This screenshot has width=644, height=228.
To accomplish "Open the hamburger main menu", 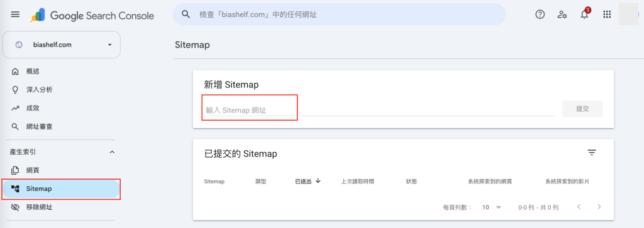I will 15,15.
